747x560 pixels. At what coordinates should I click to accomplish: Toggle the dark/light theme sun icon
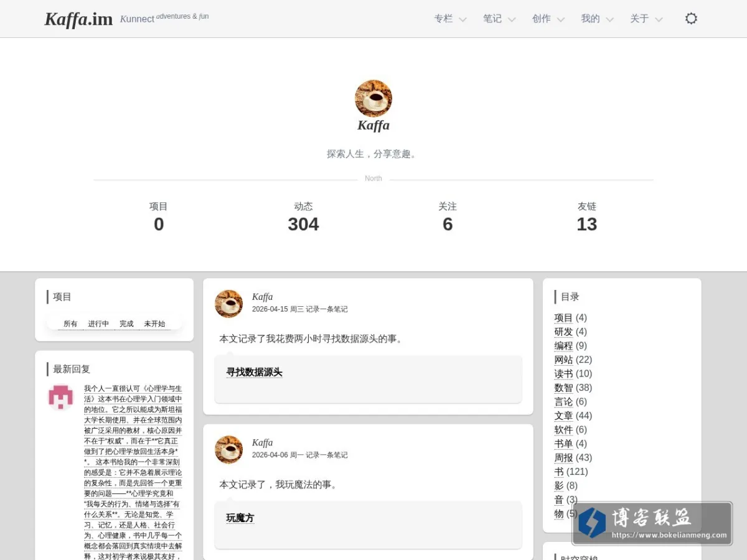tap(691, 19)
